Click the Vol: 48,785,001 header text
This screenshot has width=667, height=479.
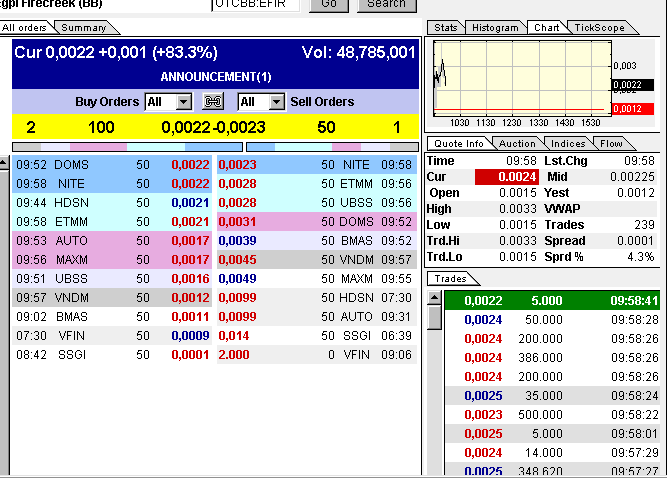[x=359, y=52]
